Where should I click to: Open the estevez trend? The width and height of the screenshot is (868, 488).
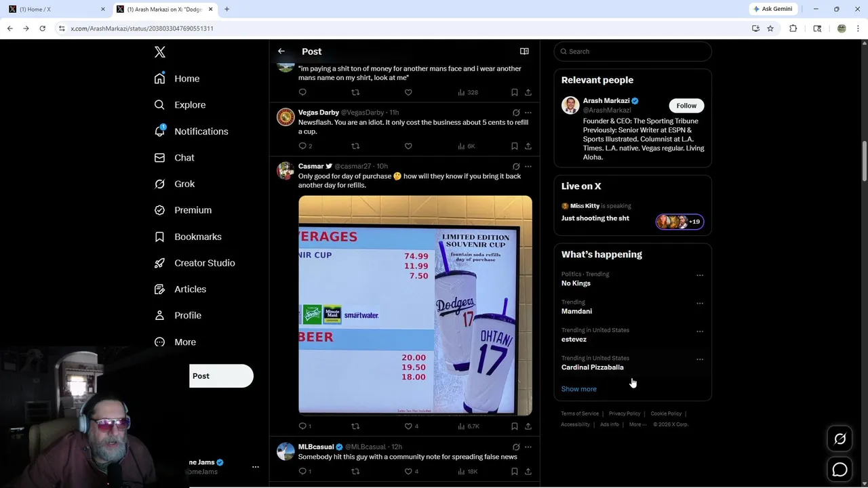coord(574,339)
